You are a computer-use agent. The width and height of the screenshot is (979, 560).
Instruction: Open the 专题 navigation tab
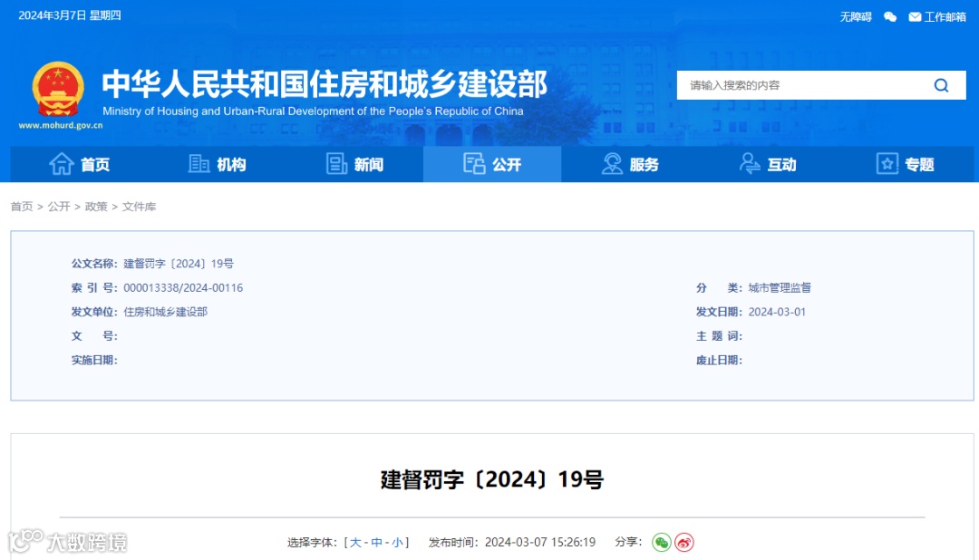pos(906,164)
